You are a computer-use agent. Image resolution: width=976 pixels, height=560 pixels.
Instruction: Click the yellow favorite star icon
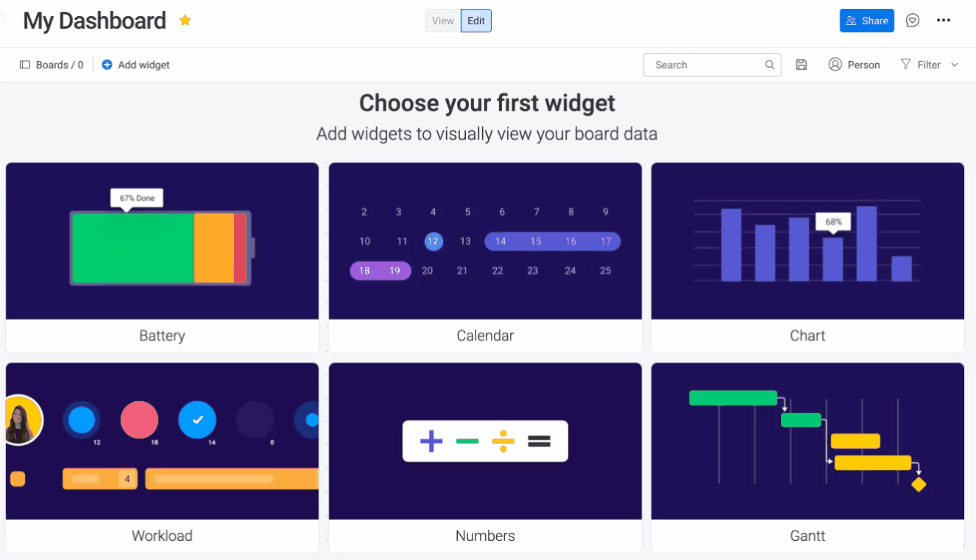point(185,21)
